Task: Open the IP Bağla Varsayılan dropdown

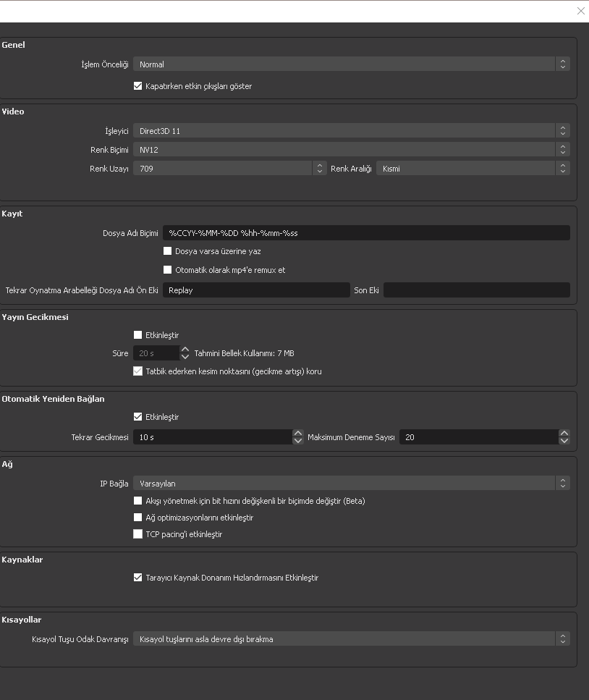Action: (x=351, y=483)
